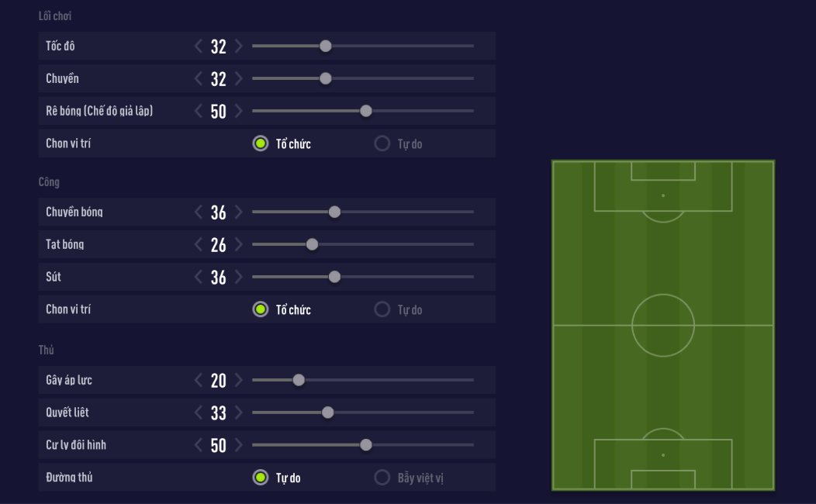The height and width of the screenshot is (504, 816).
Task: Increase Rê bóng (Chế độ giả lập) value
Action: [239, 112]
